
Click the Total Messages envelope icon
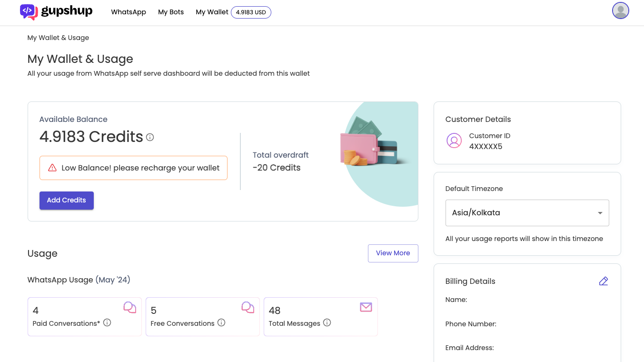point(366,307)
